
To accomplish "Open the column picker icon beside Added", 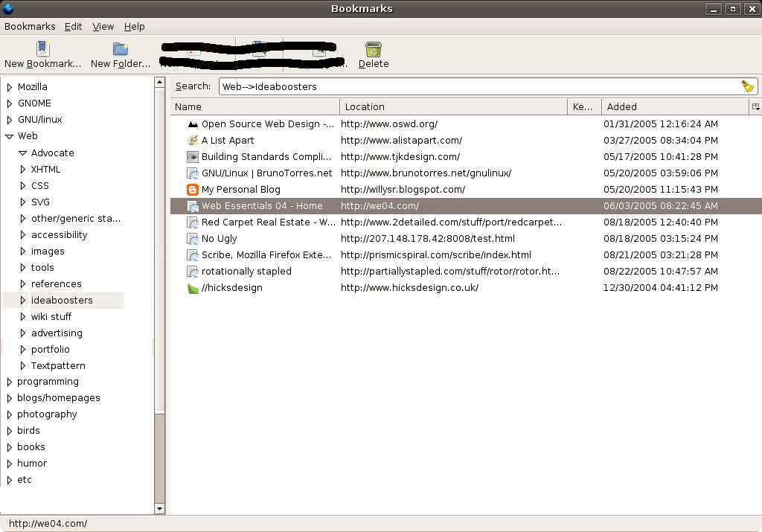I will (x=756, y=106).
